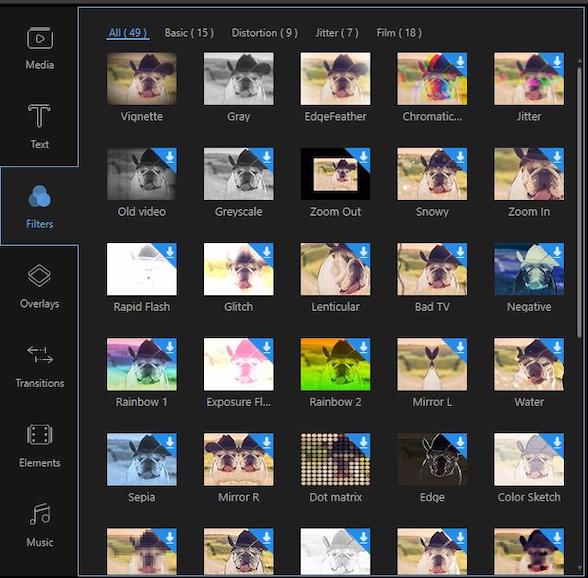588x578 pixels.
Task: Switch to the Basic (15) tab
Action: point(189,33)
